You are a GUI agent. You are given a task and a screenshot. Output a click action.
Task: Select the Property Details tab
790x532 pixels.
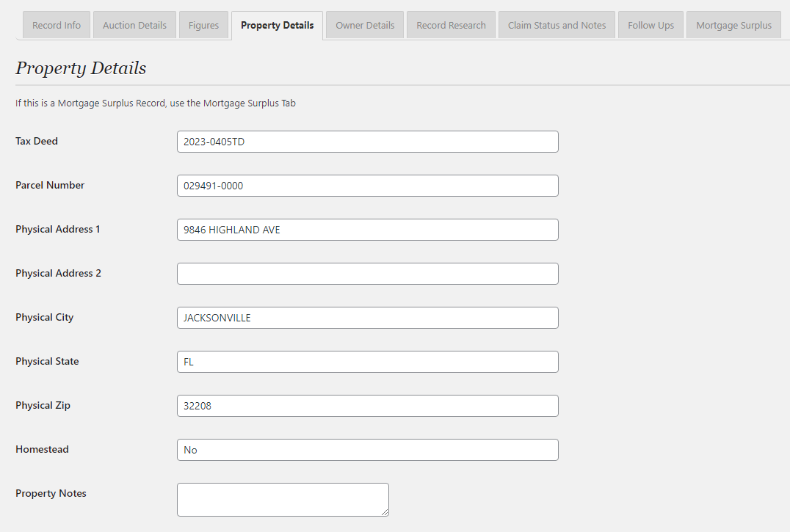(x=277, y=25)
